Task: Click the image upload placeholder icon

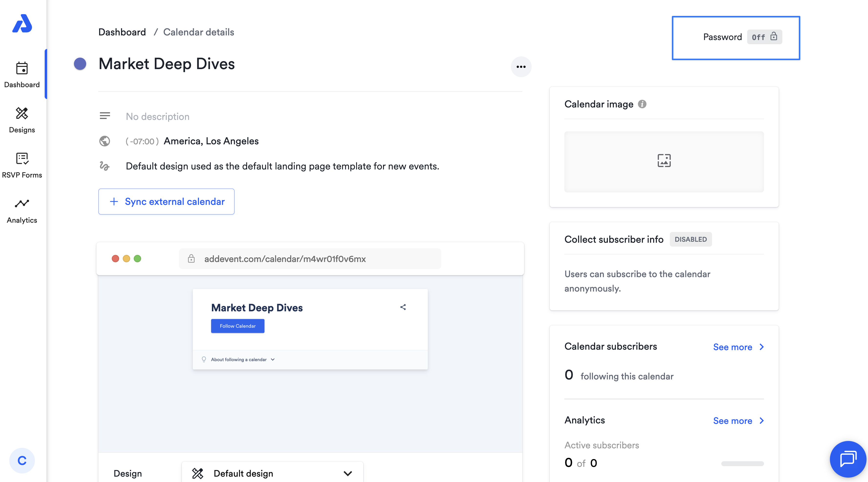Action: coord(664,161)
